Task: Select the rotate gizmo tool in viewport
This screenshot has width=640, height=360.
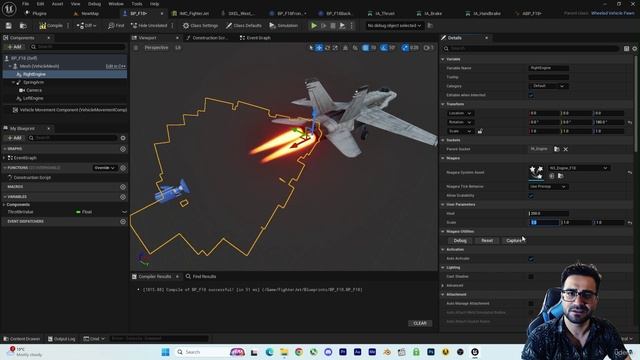Action: click(327, 48)
